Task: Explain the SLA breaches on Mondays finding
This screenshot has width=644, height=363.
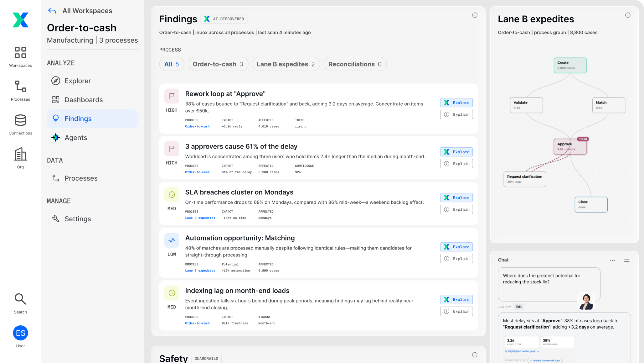Action: (x=456, y=210)
